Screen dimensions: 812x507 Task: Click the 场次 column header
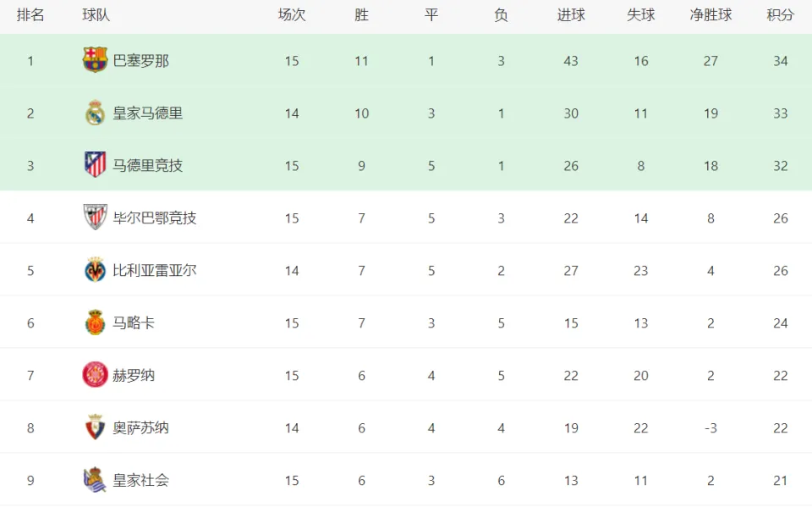pos(292,15)
